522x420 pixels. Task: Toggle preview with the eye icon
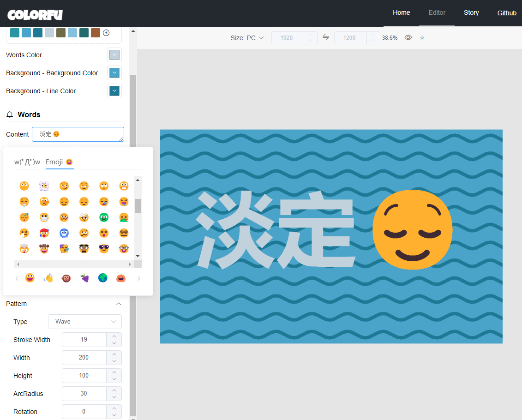[408, 37]
